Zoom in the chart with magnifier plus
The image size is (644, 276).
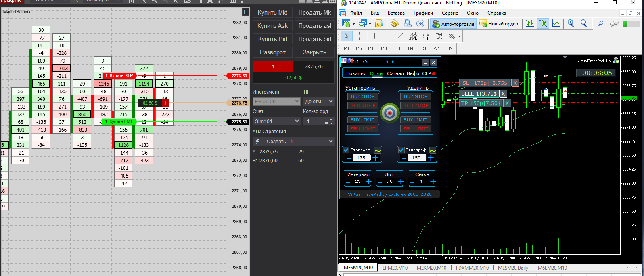(x=571, y=24)
